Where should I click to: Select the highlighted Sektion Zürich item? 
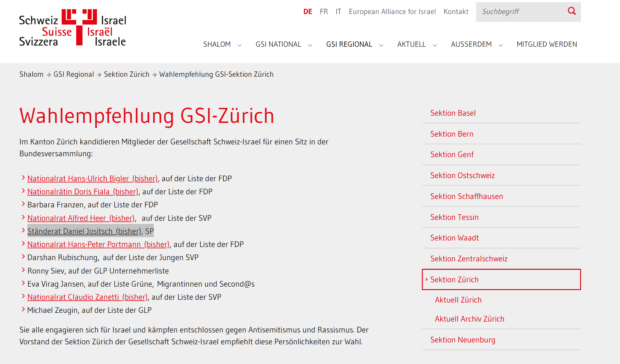point(501,279)
